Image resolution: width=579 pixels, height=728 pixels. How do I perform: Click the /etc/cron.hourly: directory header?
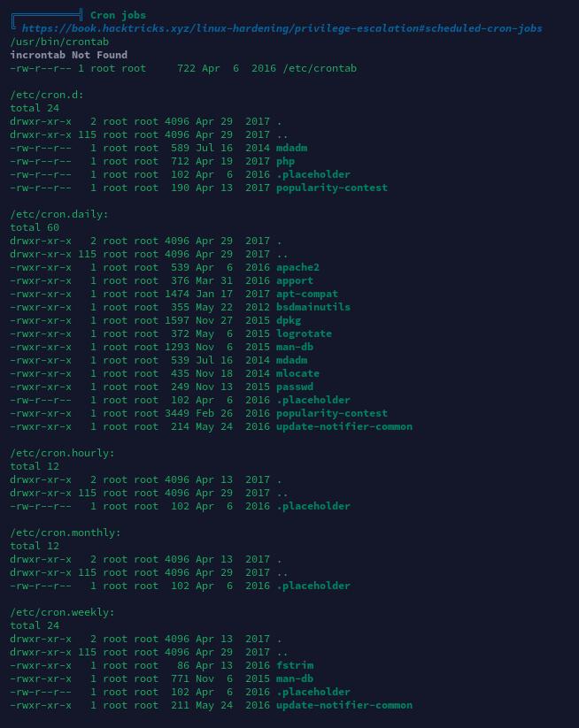click(62, 453)
